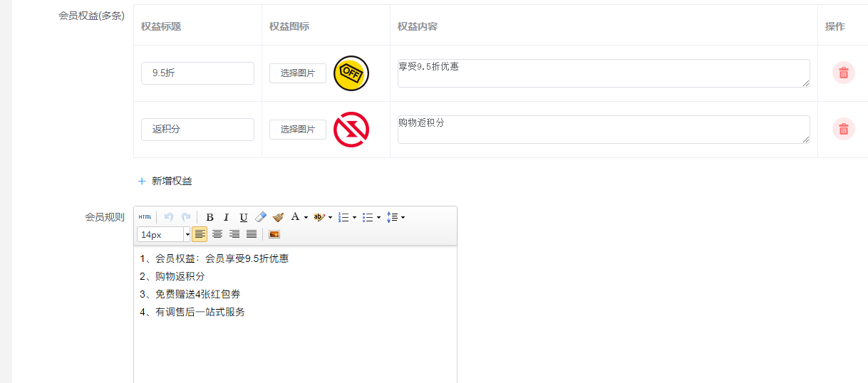868x383 pixels.
Task: Align text left
Action: click(x=200, y=234)
